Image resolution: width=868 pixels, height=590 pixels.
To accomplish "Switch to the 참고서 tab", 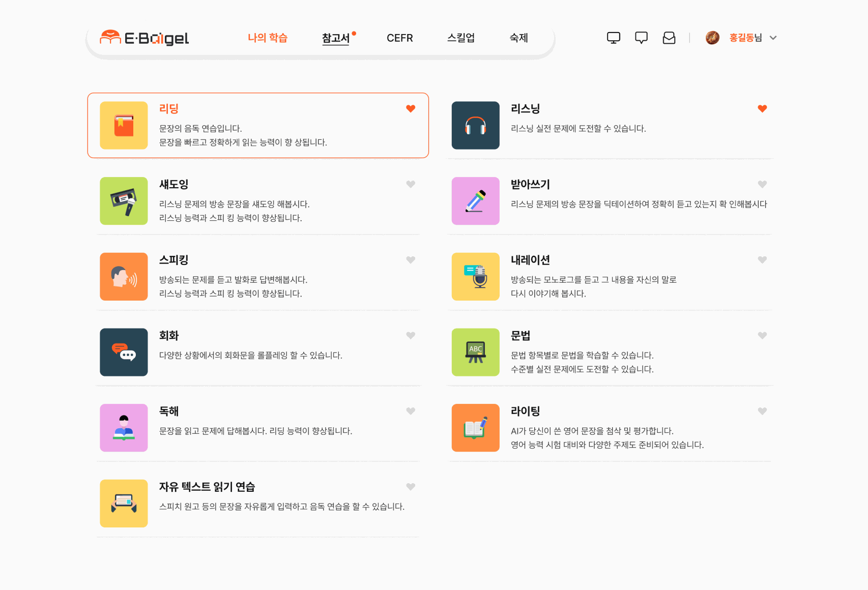I will [336, 38].
